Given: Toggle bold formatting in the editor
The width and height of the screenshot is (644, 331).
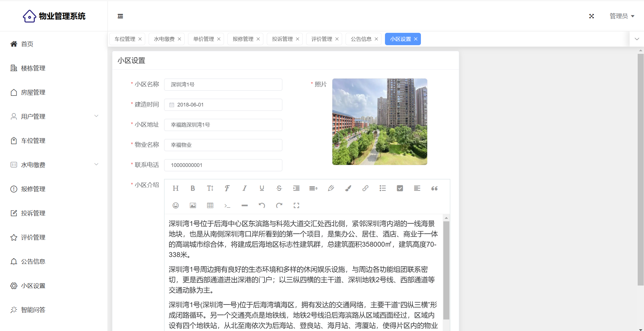Looking at the screenshot, I should [193, 188].
